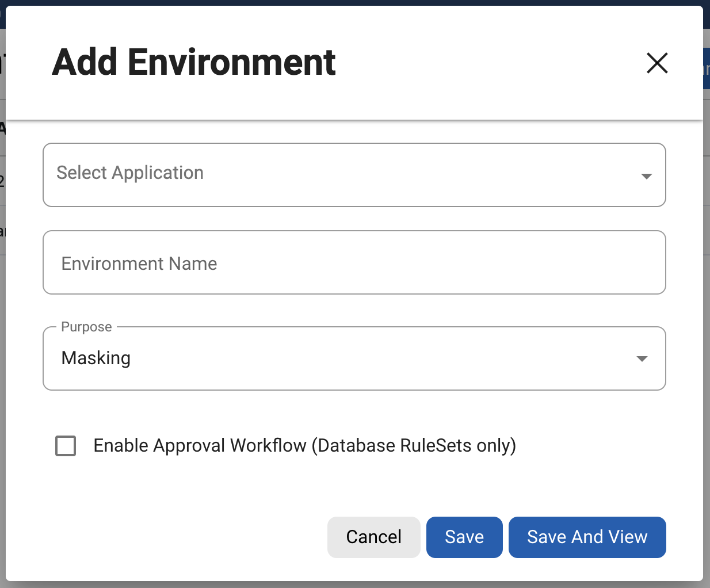Change the Masking purpose value

pos(354,358)
